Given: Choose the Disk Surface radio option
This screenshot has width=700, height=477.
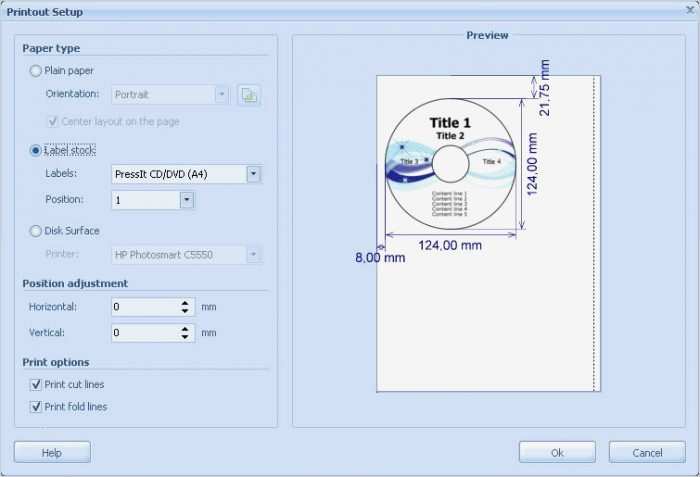Looking at the screenshot, I should [35, 231].
